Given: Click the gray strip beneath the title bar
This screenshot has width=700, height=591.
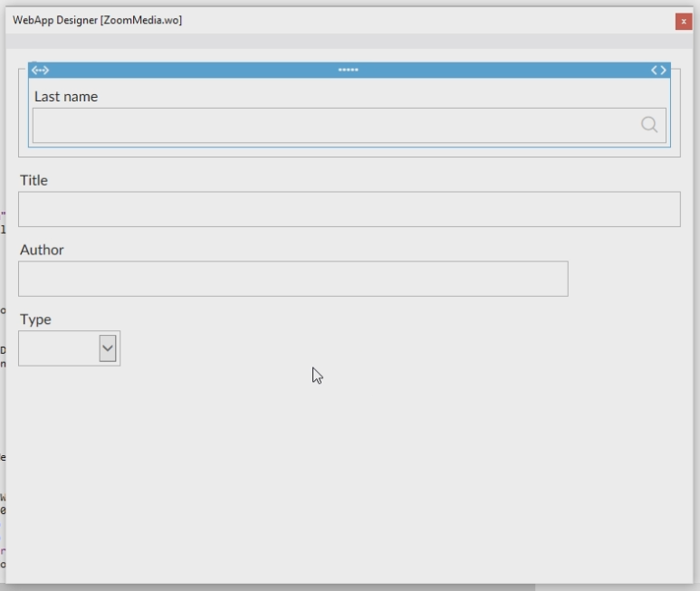Looking at the screenshot, I should 349,42.
